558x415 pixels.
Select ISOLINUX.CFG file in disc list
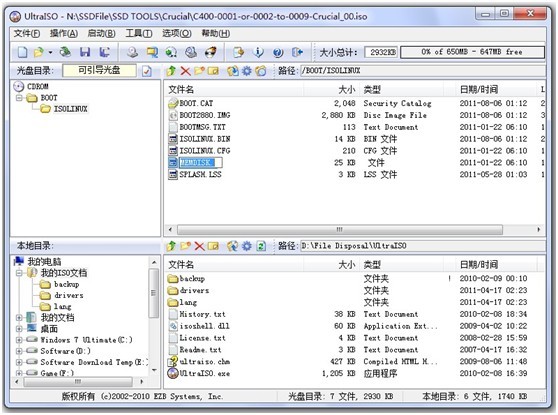(x=205, y=151)
